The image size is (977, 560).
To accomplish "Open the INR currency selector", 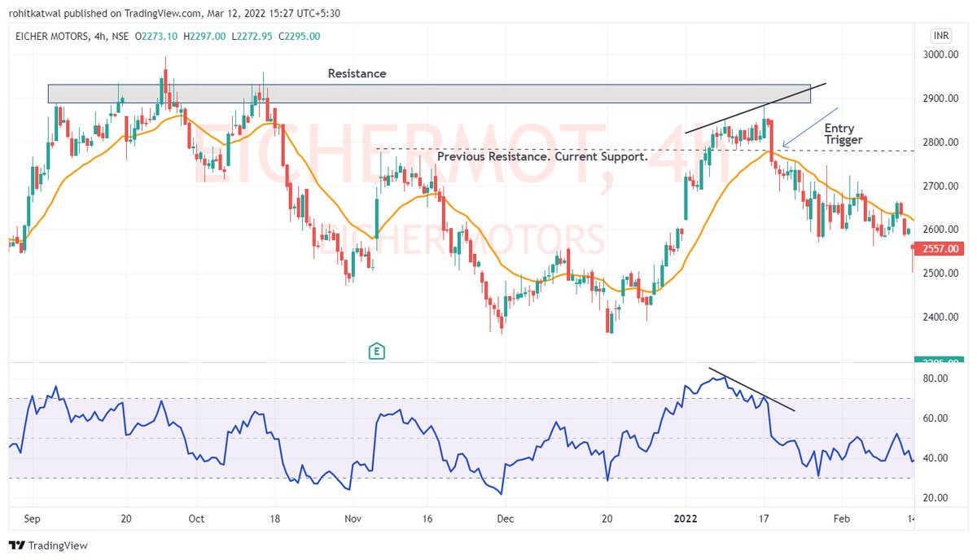I will pyautogui.click(x=940, y=36).
